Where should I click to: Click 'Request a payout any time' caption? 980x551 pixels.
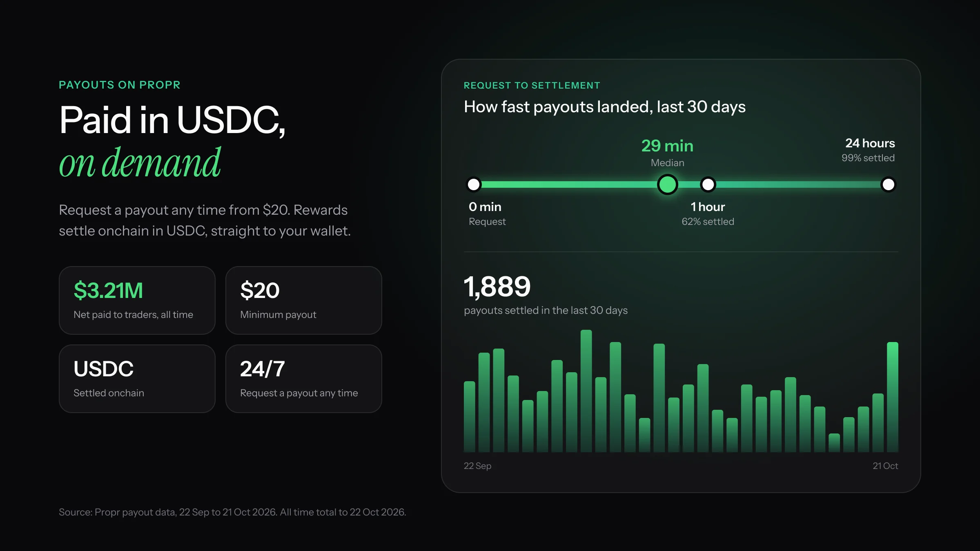coord(299,393)
